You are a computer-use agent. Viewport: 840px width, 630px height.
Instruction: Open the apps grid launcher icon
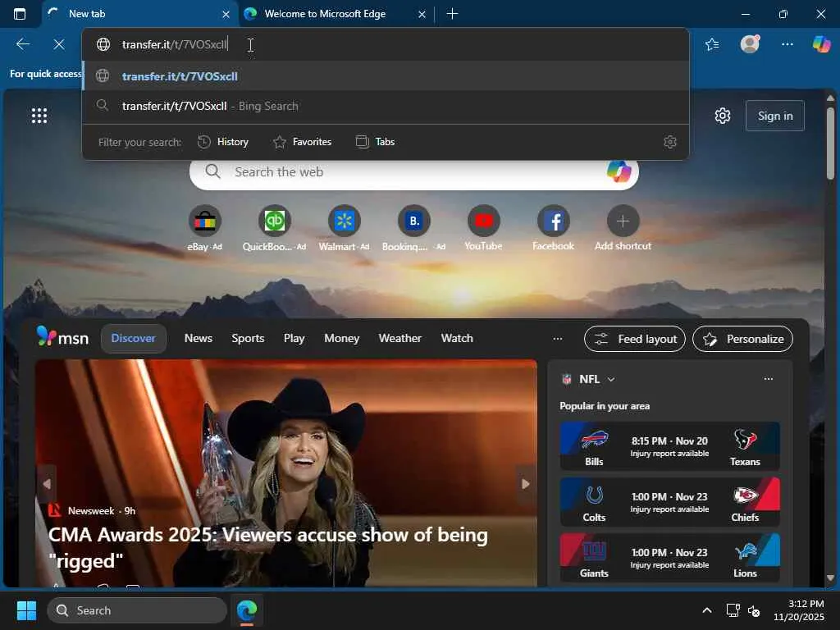pyautogui.click(x=39, y=116)
